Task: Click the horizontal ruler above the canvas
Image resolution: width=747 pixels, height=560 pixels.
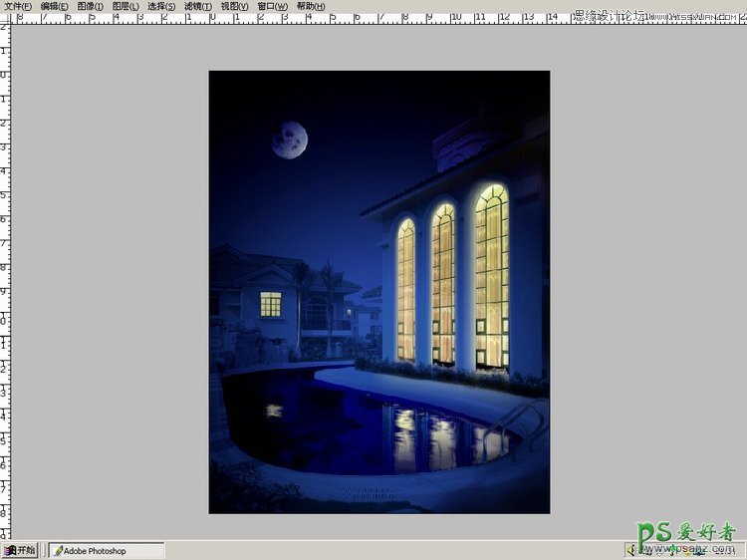Action: [299, 18]
